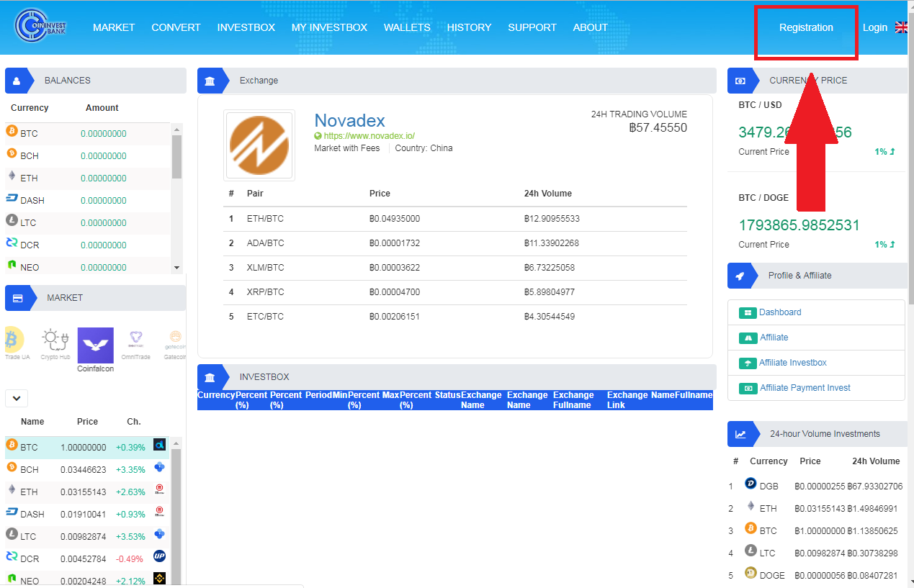Click the DOGE icon in 24-hour Volume Investments
The height and width of the screenshot is (588, 914).
(x=751, y=574)
